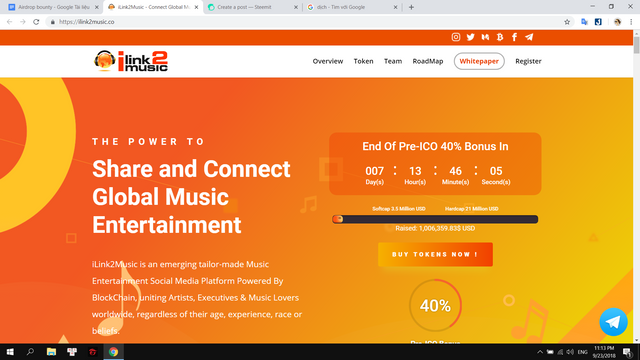Viewport: 640px width, 360px height.
Task: Bookmark page with the star icon
Action: 567,22
